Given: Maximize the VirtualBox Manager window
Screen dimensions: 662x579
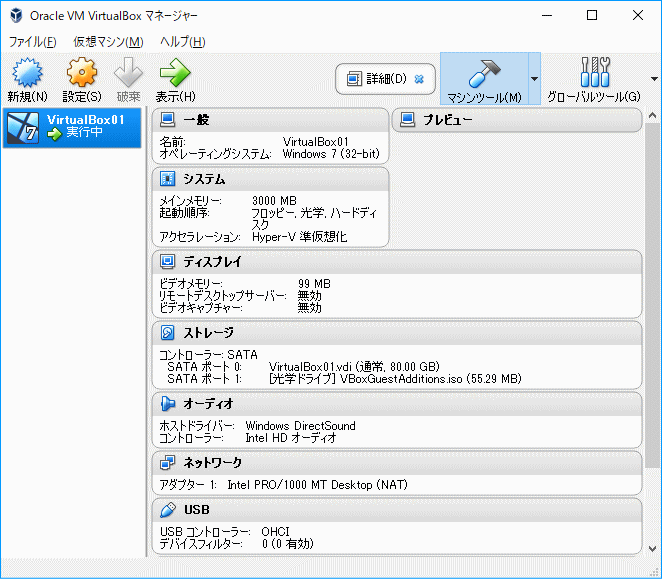Looking at the screenshot, I should (x=592, y=16).
